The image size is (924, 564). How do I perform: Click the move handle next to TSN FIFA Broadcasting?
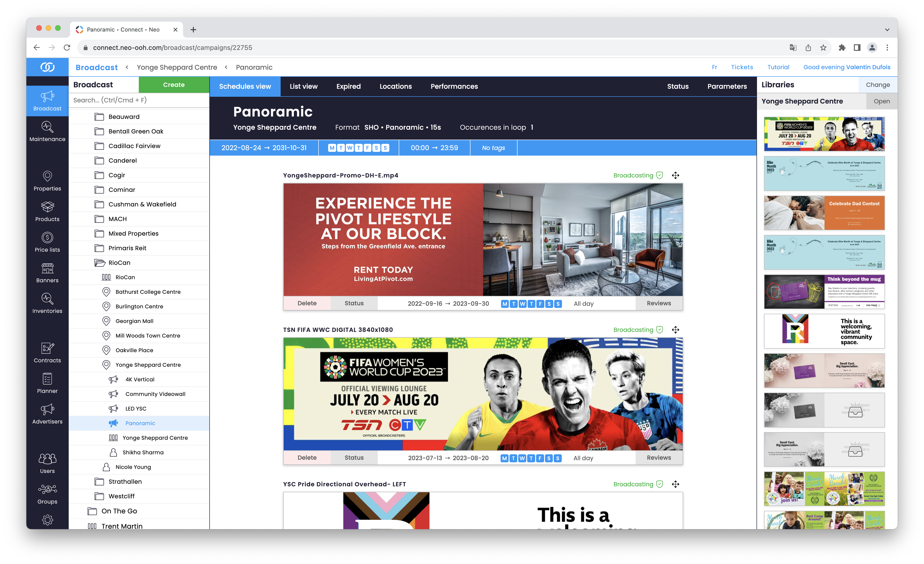click(x=675, y=330)
